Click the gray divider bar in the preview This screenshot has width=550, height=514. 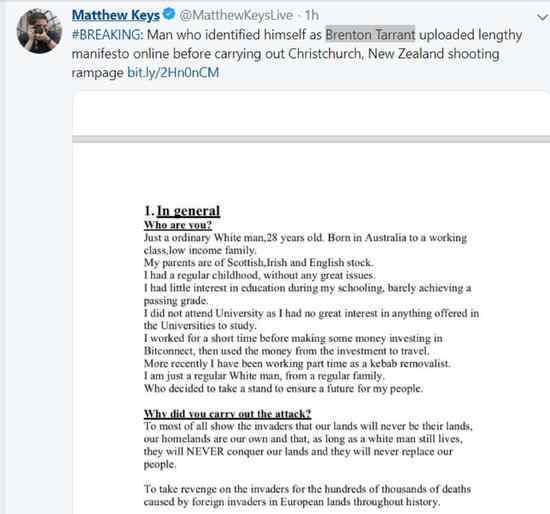pyautogui.click(x=311, y=139)
